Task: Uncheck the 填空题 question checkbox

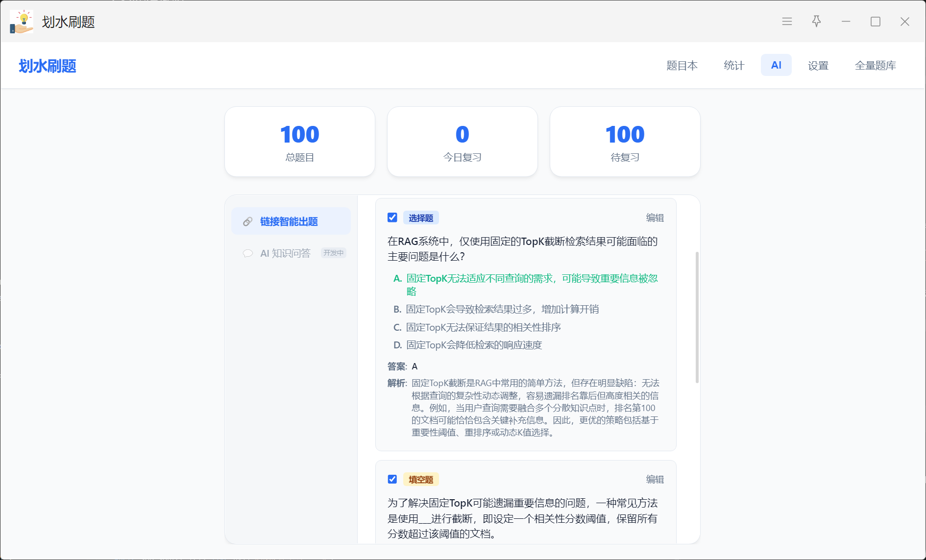Action: click(x=392, y=479)
